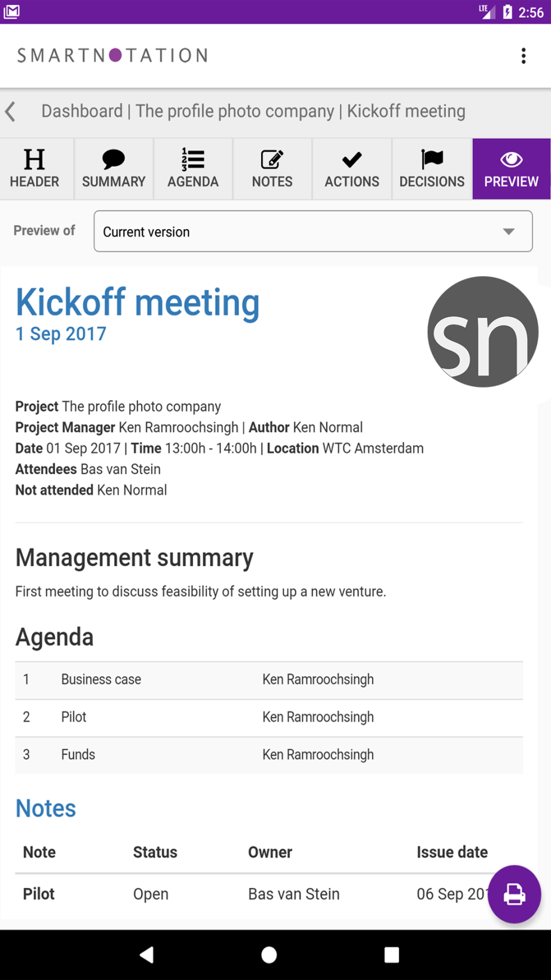The height and width of the screenshot is (980, 551).
Task: Expand the Current version dropdown
Action: point(313,231)
